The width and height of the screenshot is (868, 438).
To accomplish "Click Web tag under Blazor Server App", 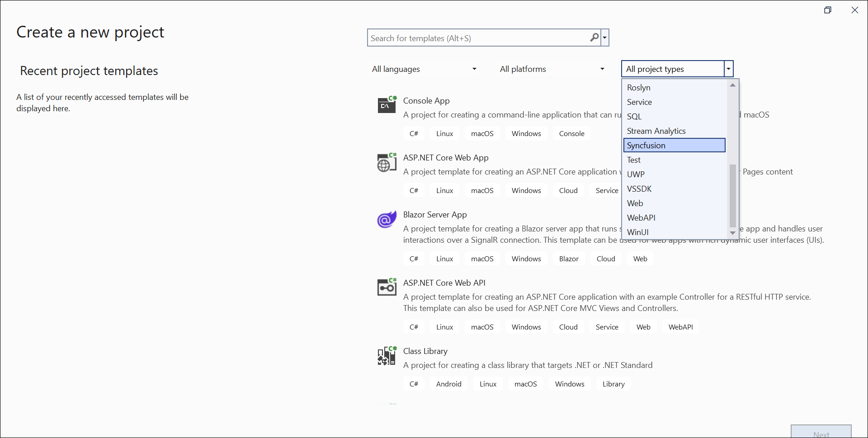I will click(x=640, y=259).
